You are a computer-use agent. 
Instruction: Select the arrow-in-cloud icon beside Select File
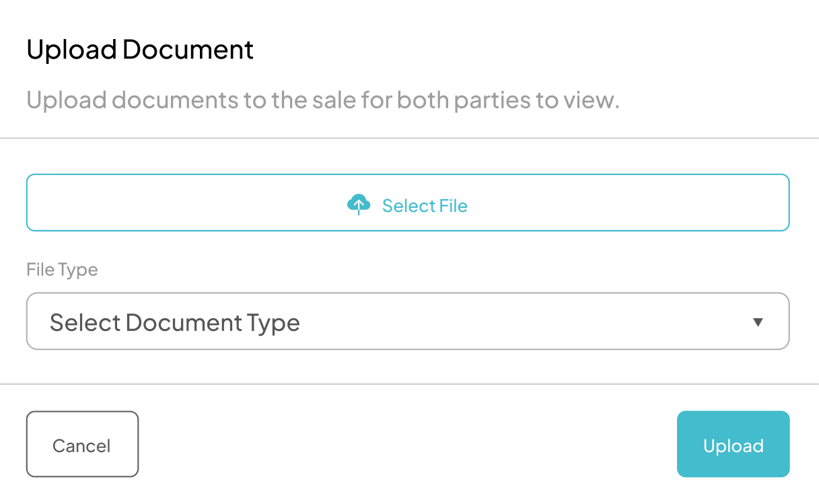[x=359, y=204]
